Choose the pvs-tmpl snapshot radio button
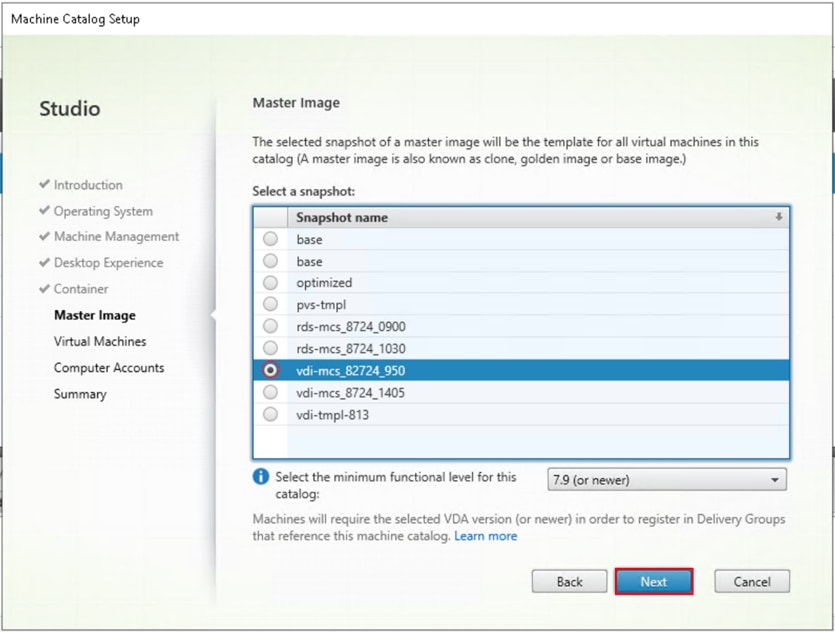This screenshot has width=835, height=632. [x=271, y=304]
